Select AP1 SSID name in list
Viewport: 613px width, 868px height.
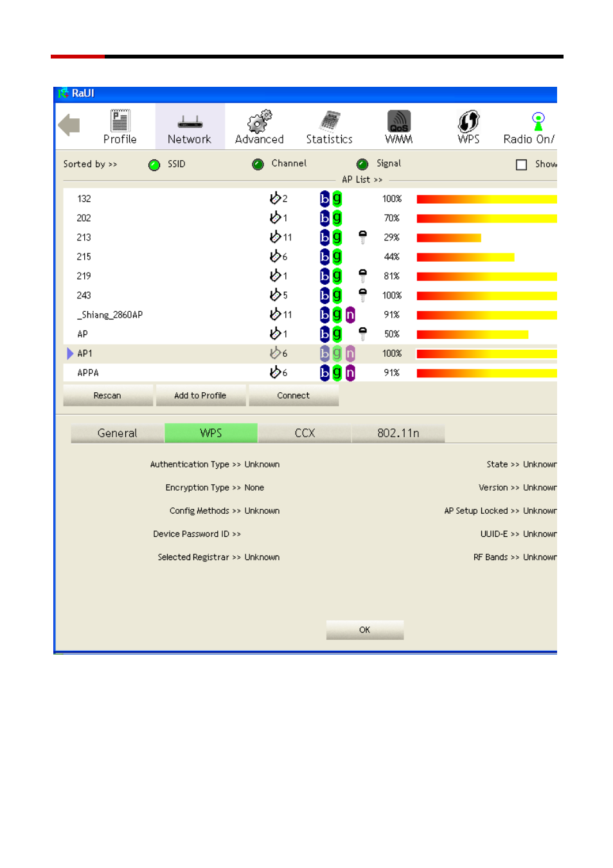click(85, 354)
